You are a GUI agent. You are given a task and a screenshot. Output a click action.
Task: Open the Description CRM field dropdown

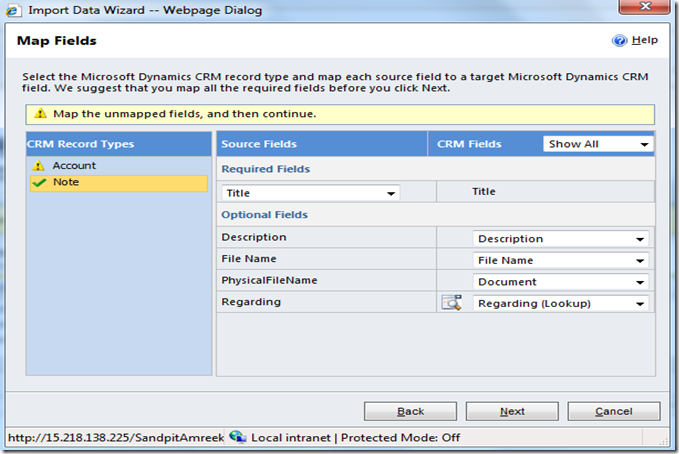(x=560, y=239)
